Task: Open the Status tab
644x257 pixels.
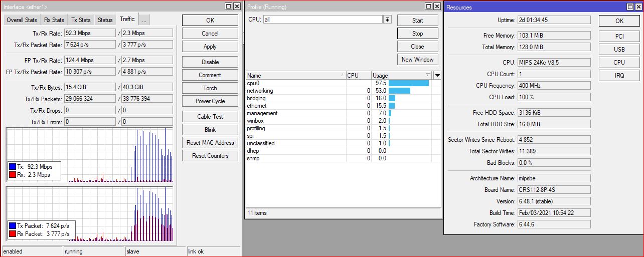Action: [x=105, y=20]
